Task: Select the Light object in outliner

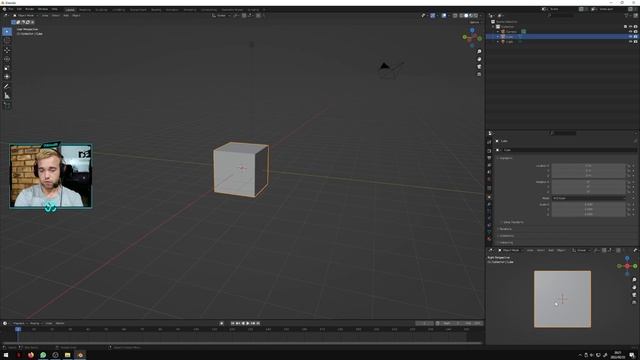Action: coord(510,42)
